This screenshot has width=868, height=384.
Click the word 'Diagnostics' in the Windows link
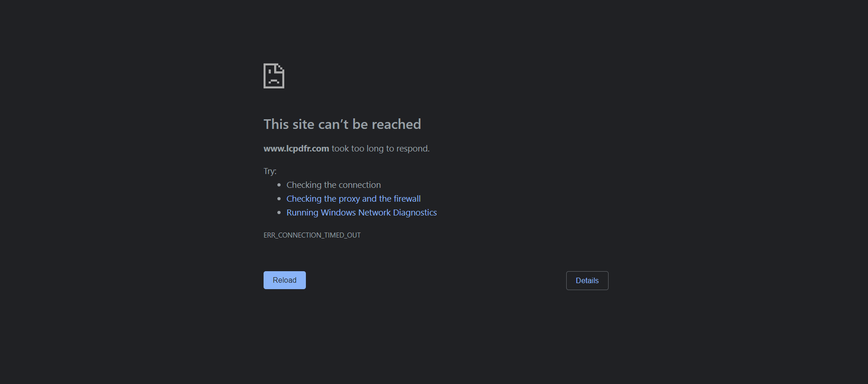(x=415, y=212)
